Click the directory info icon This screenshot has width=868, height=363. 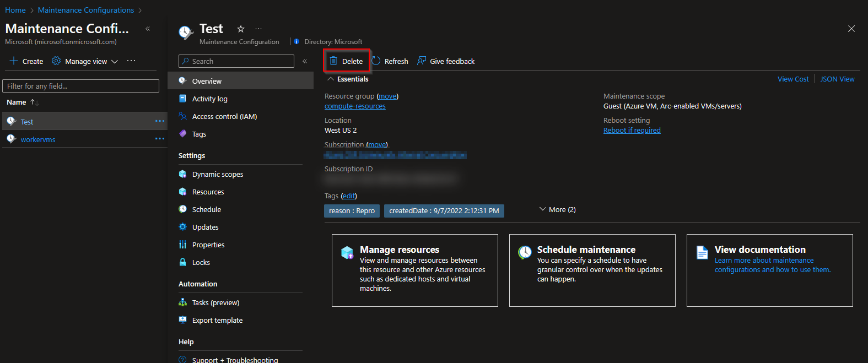point(296,41)
